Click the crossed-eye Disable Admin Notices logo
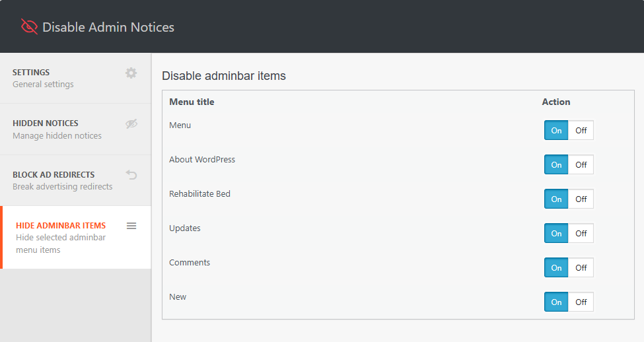This screenshot has height=342, width=644. pyautogui.click(x=29, y=26)
